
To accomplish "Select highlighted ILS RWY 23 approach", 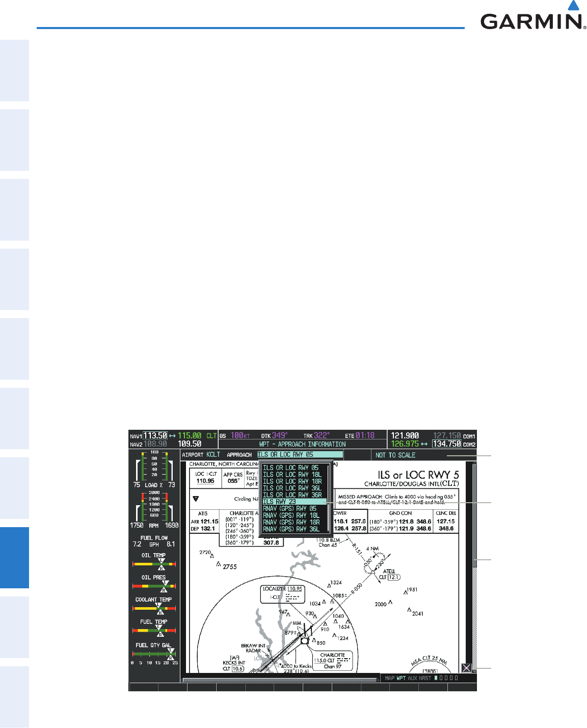I will tap(295, 502).
